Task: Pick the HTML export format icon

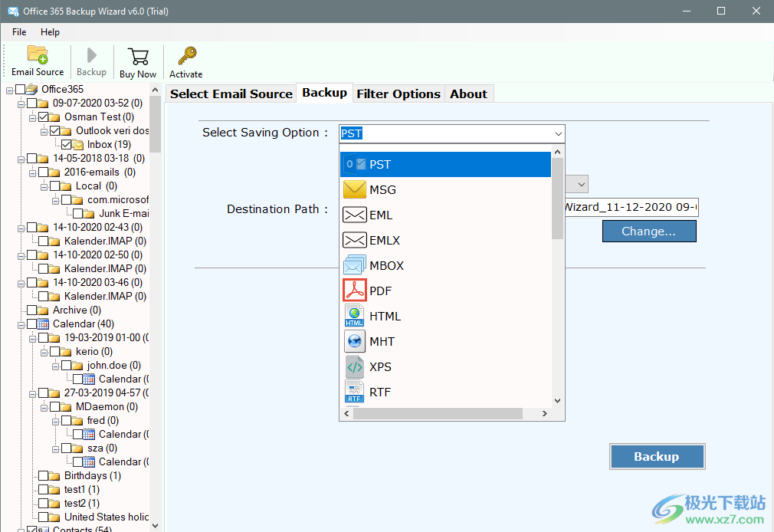Action: (x=354, y=316)
